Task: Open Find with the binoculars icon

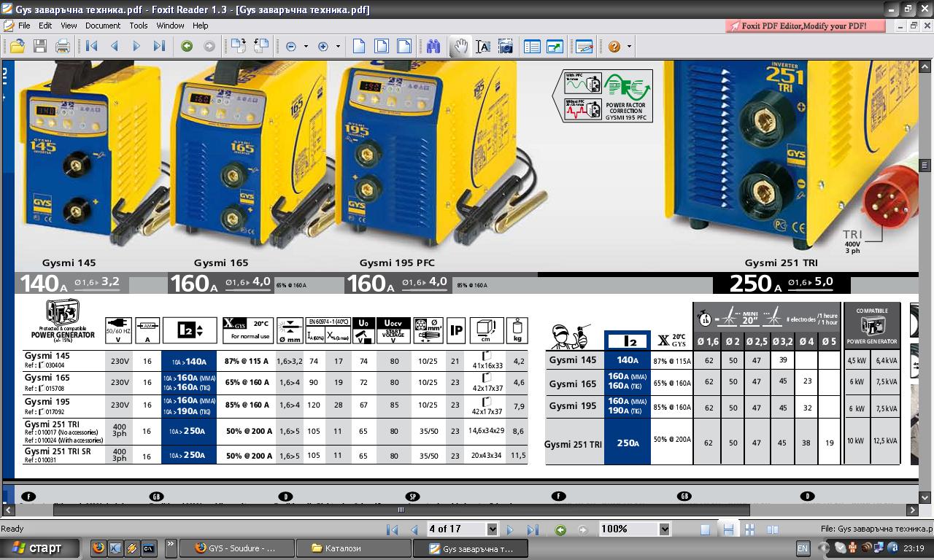Action: [x=433, y=47]
